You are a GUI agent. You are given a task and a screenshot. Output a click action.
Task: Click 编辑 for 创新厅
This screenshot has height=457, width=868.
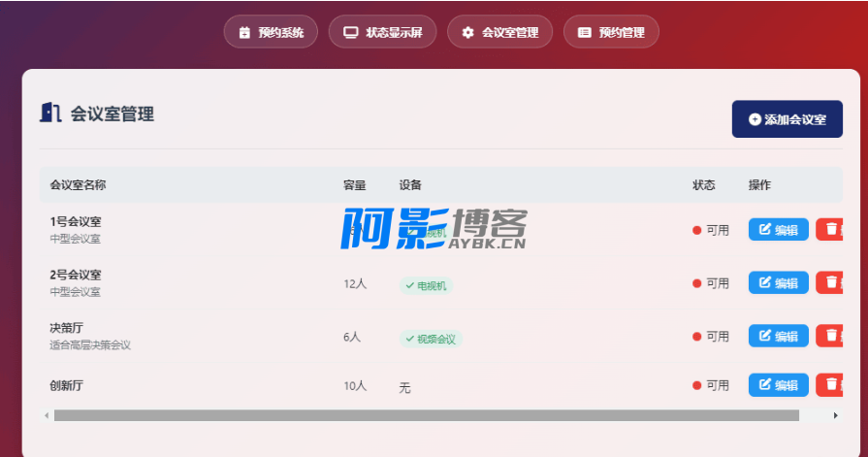(x=778, y=385)
